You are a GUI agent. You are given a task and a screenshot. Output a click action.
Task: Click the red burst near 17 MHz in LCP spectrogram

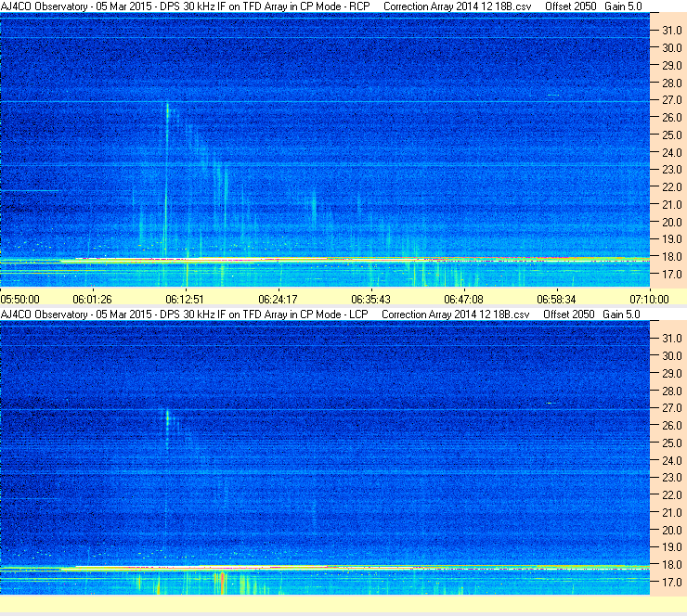(222, 583)
